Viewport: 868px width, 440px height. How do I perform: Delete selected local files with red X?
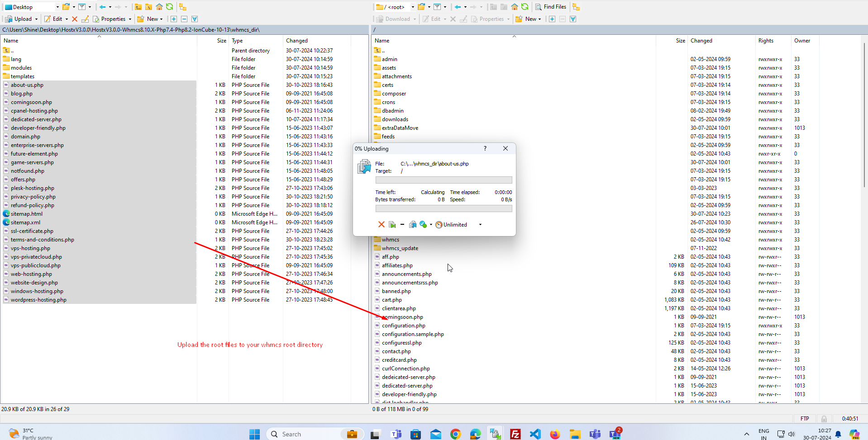75,19
